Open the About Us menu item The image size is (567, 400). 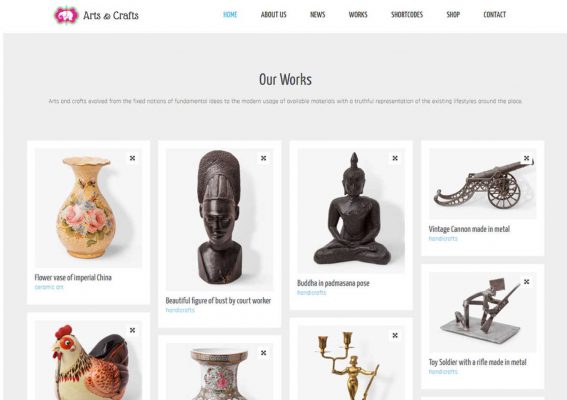click(273, 15)
